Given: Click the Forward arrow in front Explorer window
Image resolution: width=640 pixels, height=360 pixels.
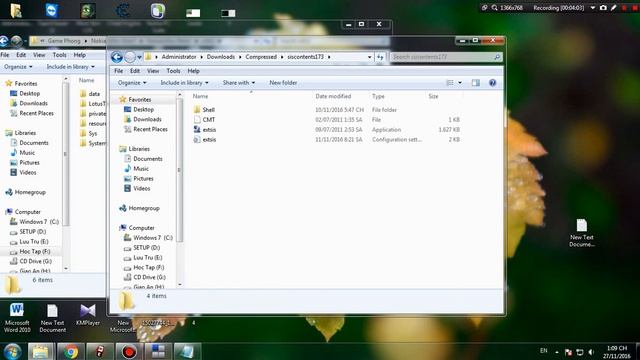Looking at the screenshot, I should pyautogui.click(x=130, y=57).
